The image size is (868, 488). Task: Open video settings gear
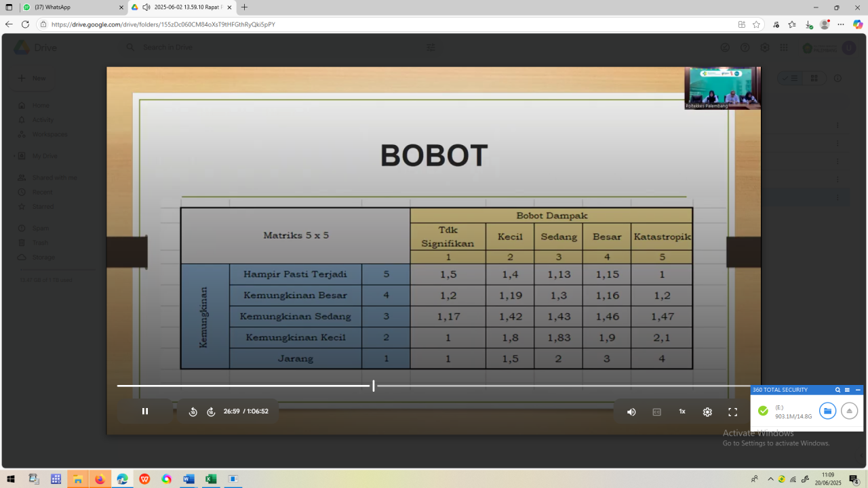707,412
